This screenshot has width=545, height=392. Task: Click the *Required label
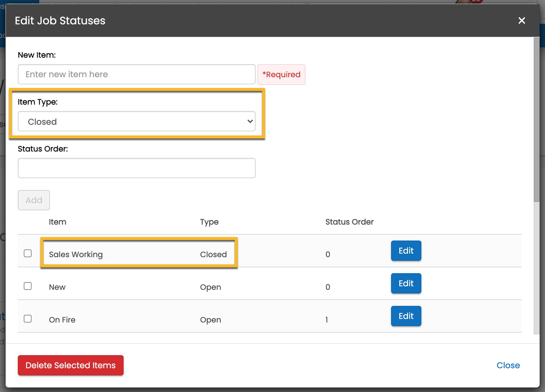pyautogui.click(x=281, y=75)
